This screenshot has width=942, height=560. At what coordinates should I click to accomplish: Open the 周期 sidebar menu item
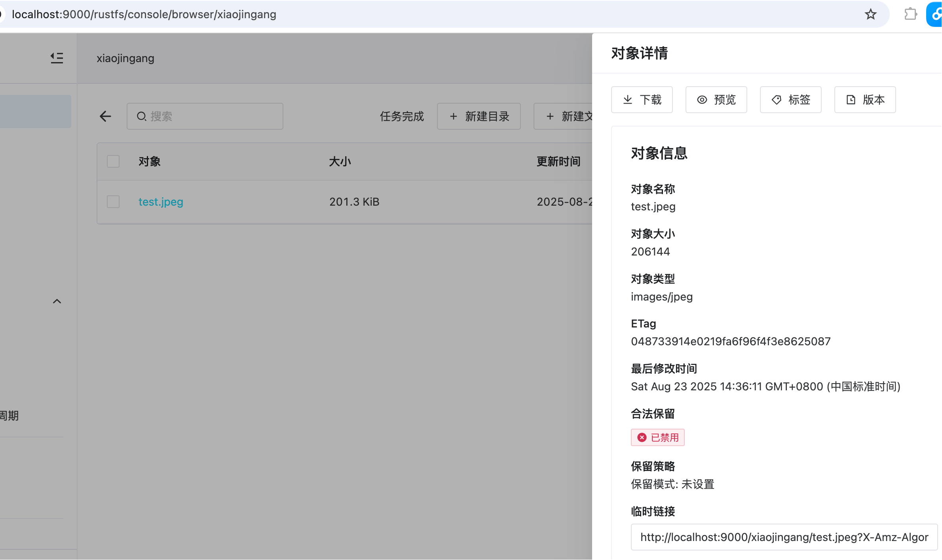[9, 416]
